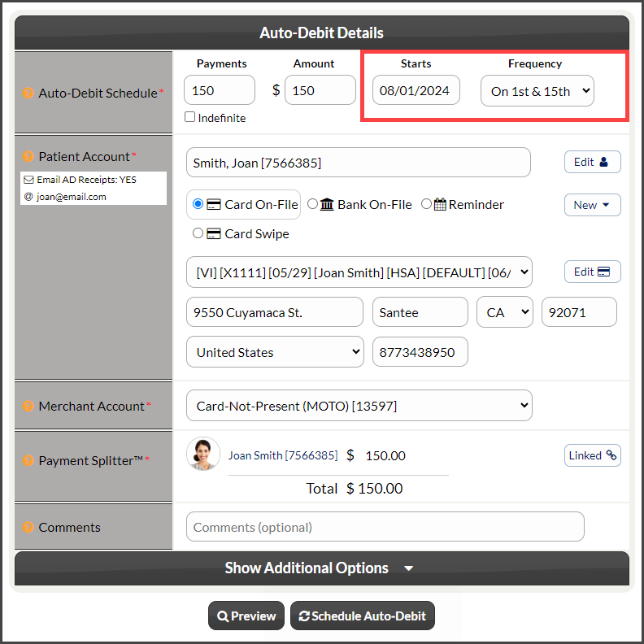
Task: Click credit card icon of Card On-File
Action: 214,205
